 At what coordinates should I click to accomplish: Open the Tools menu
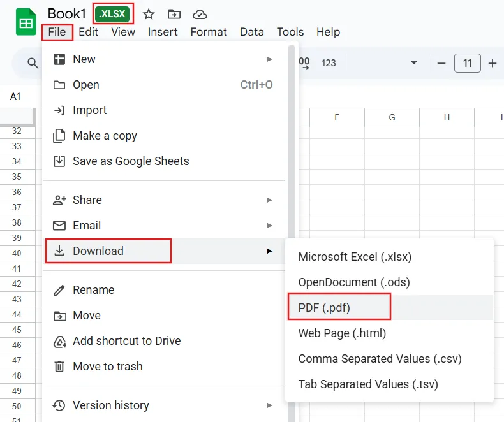(290, 32)
